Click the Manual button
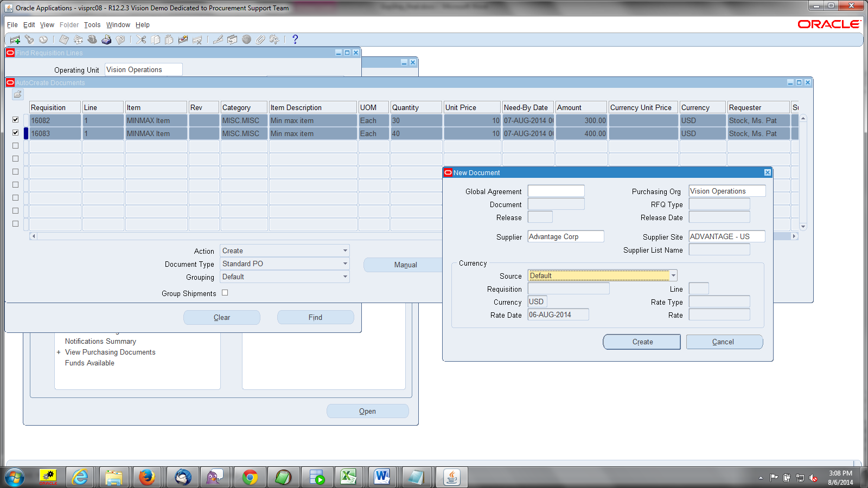Screen dimensions: 868x488 (x=405, y=265)
